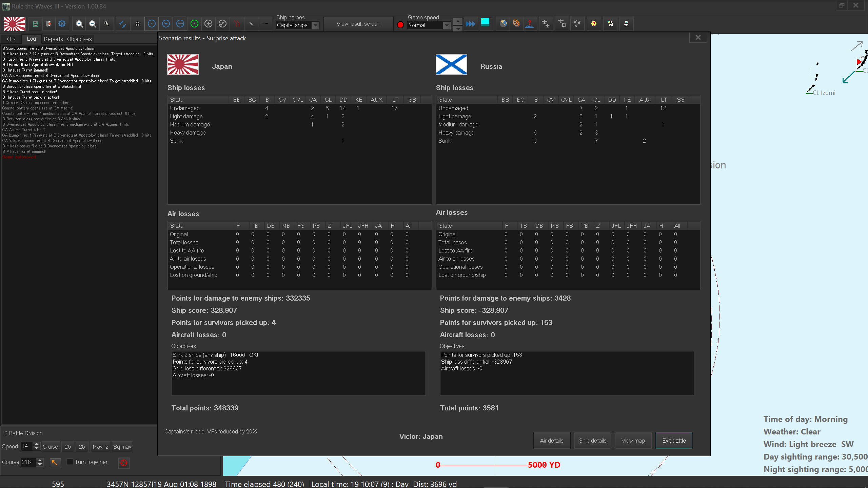Click the globe icon
Screen dimensions: 868x488
pos(503,24)
